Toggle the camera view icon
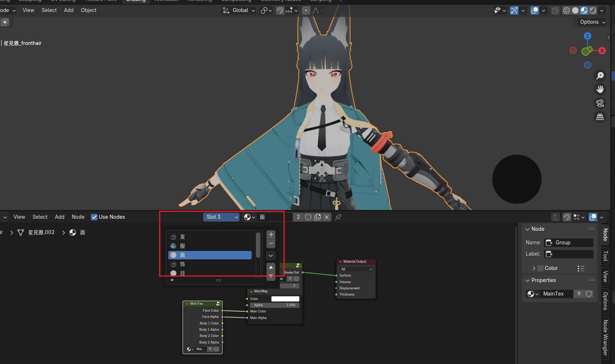 click(x=600, y=103)
